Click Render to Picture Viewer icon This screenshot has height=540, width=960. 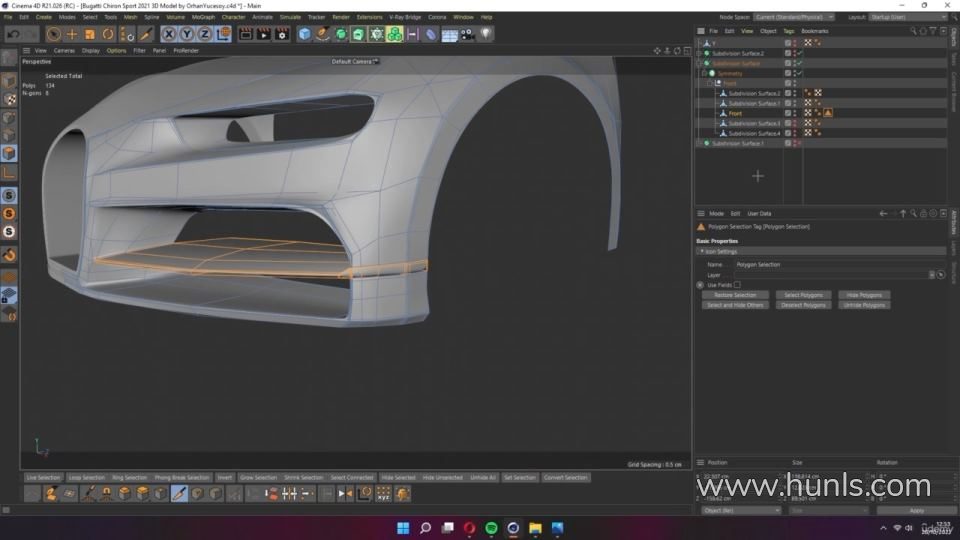(263, 34)
